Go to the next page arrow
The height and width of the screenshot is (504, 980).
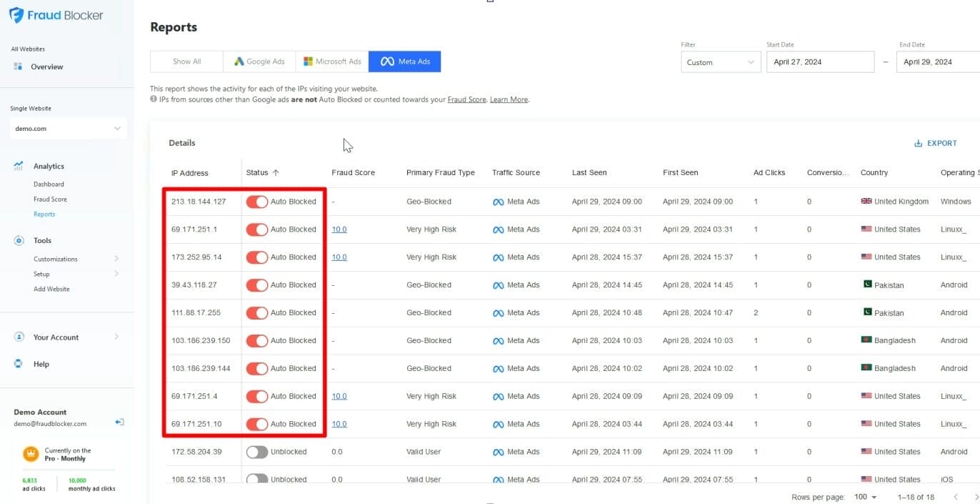pyautogui.click(x=976, y=497)
